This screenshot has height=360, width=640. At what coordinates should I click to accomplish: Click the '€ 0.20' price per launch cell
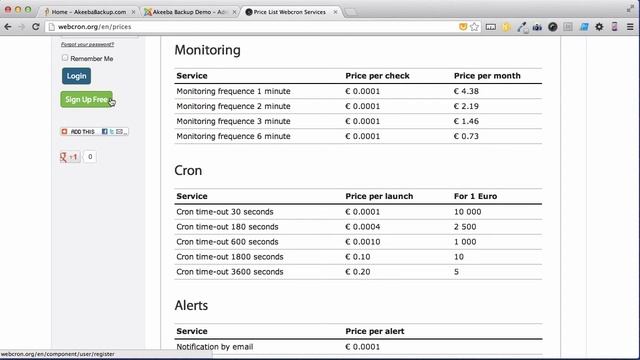358,272
